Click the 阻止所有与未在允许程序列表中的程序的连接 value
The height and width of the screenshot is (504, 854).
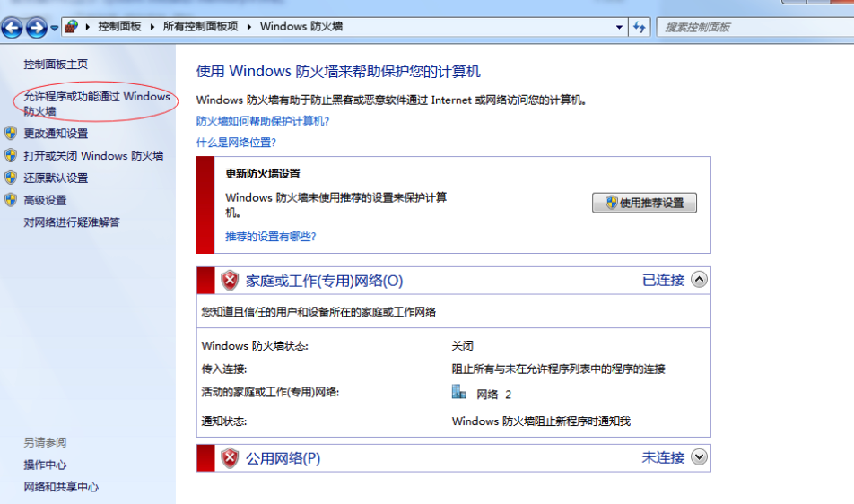coord(558,369)
